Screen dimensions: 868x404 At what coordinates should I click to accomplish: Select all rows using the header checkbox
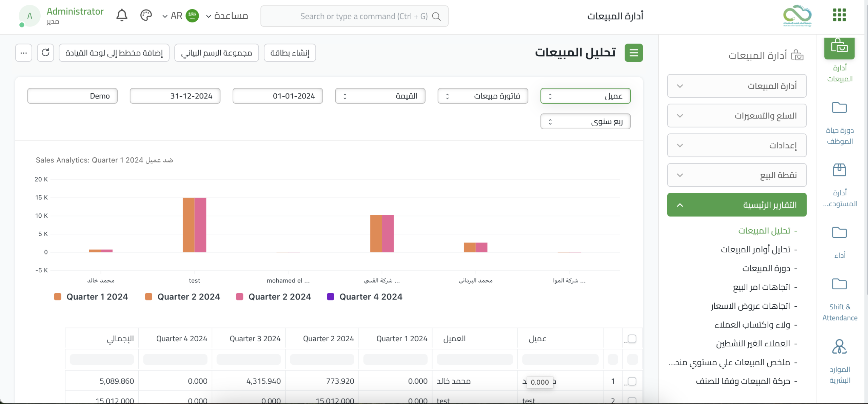(632, 338)
